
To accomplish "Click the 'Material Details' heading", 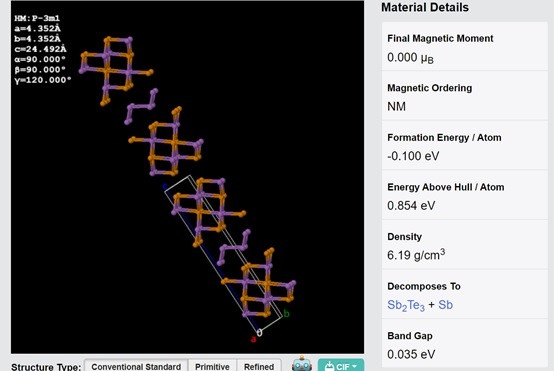I will point(425,7).
